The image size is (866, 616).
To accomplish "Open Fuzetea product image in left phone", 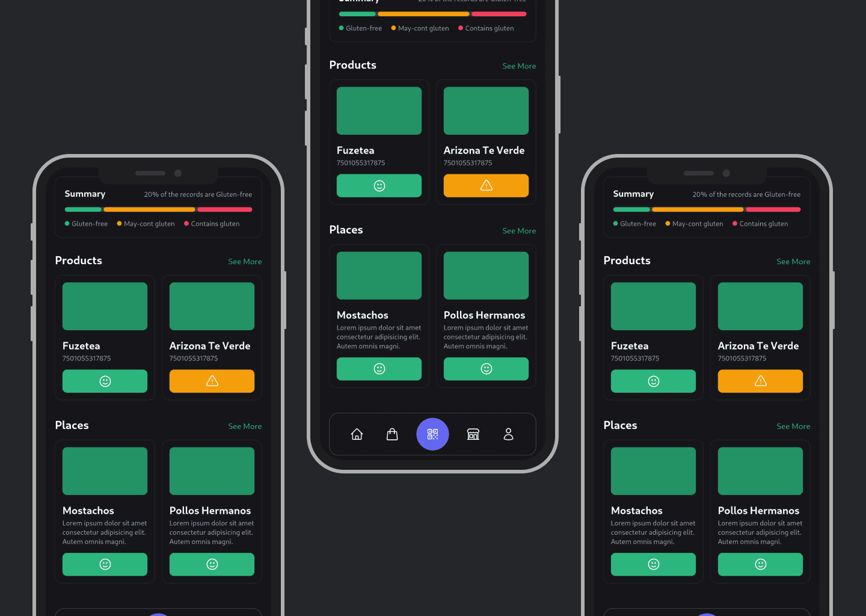I will [105, 306].
